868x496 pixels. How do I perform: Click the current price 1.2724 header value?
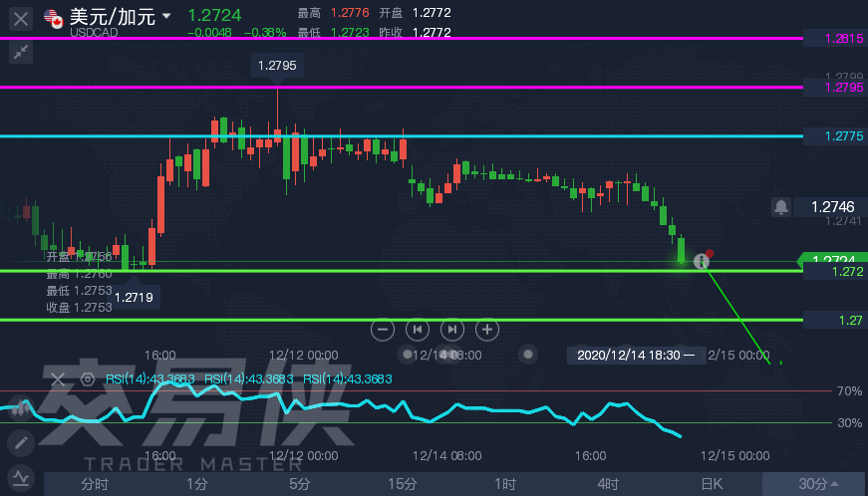pyautogui.click(x=214, y=15)
